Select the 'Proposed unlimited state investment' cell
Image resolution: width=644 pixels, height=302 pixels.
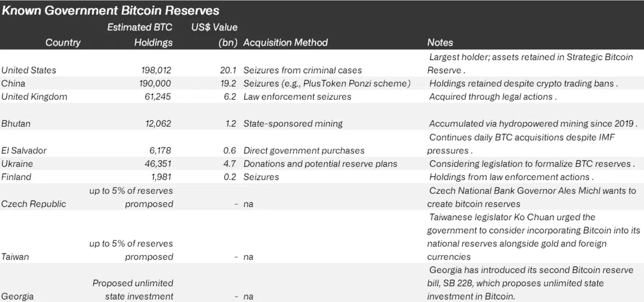[133, 290]
